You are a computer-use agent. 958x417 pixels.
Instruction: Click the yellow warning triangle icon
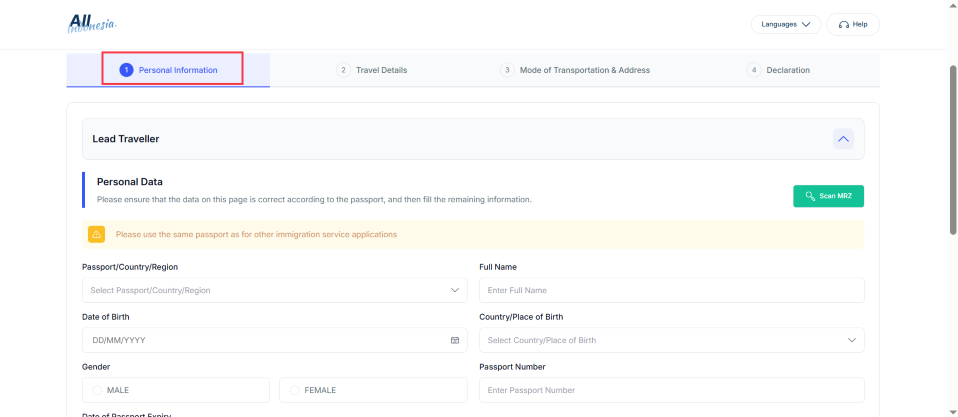[96, 234]
